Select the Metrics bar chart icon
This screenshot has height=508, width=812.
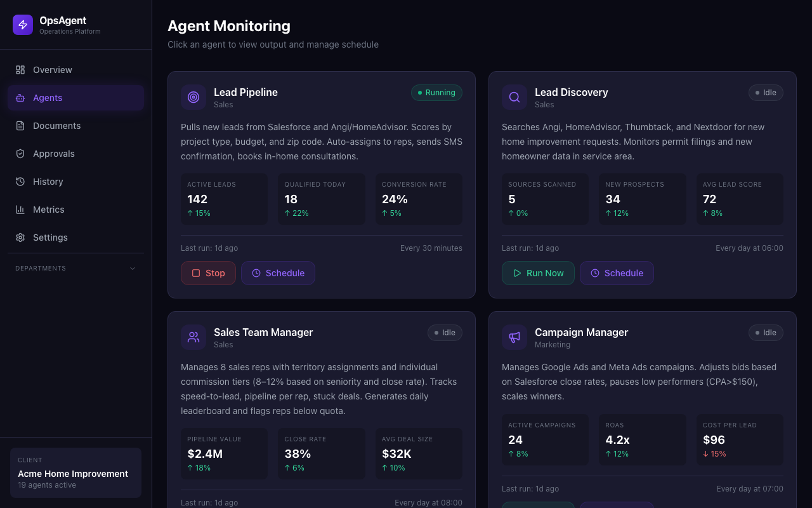click(x=20, y=209)
